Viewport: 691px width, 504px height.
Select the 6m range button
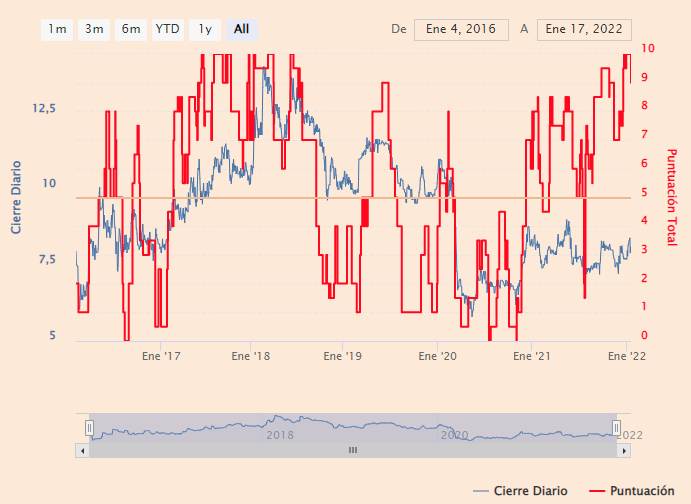(x=131, y=30)
